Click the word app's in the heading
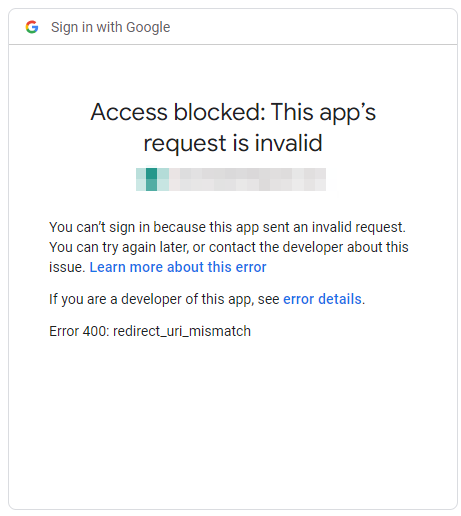Image resolution: width=461 pixels, height=516 pixels. point(348,113)
